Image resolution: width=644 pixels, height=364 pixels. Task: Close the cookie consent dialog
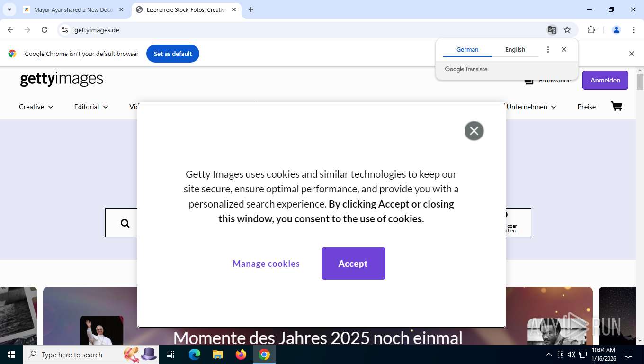coord(474,131)
